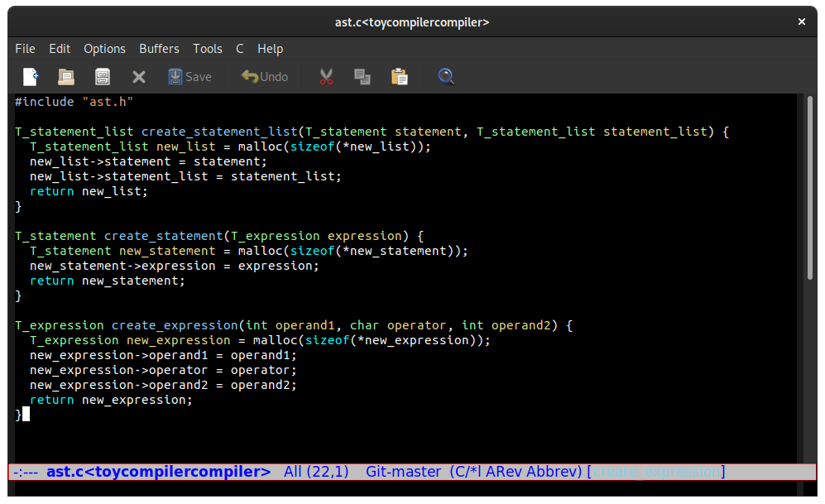
Task: Click the Search magnifier icon
Action: click(446, 77)
